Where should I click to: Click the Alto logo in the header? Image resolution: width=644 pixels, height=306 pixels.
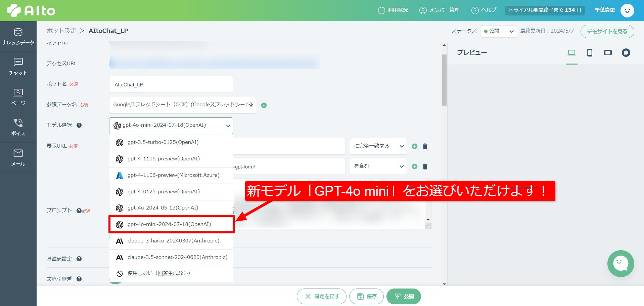pos(31,10)
